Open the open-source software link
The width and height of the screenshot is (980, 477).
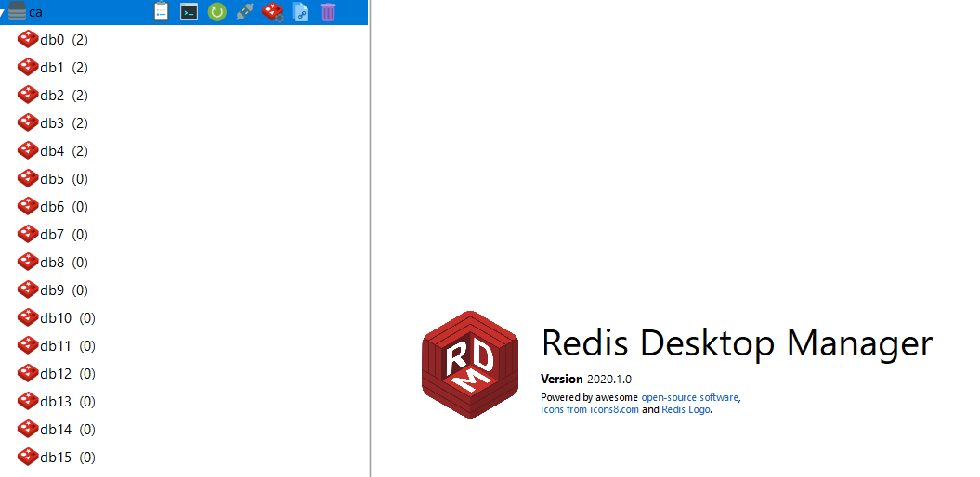690,397
